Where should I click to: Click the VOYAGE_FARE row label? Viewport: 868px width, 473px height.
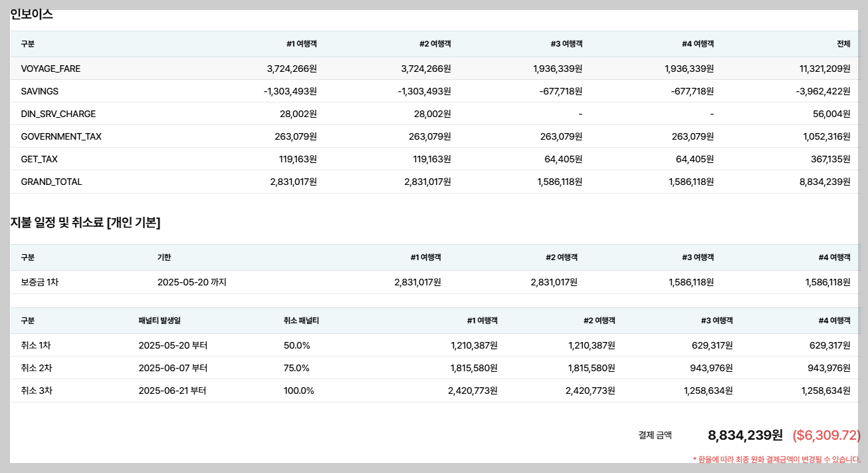(51, 69)
